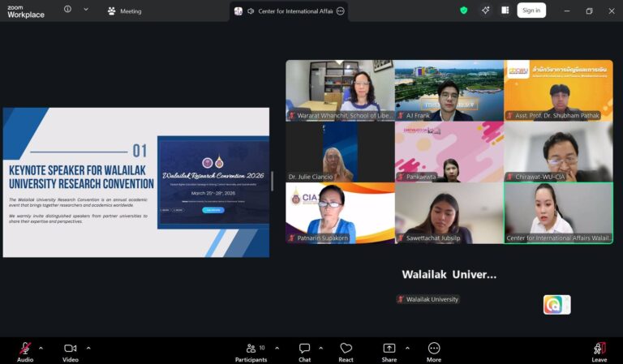Click the Walailak University participant label
The width and height of the screenshot is (623, 364).
(x=428, y=299)
